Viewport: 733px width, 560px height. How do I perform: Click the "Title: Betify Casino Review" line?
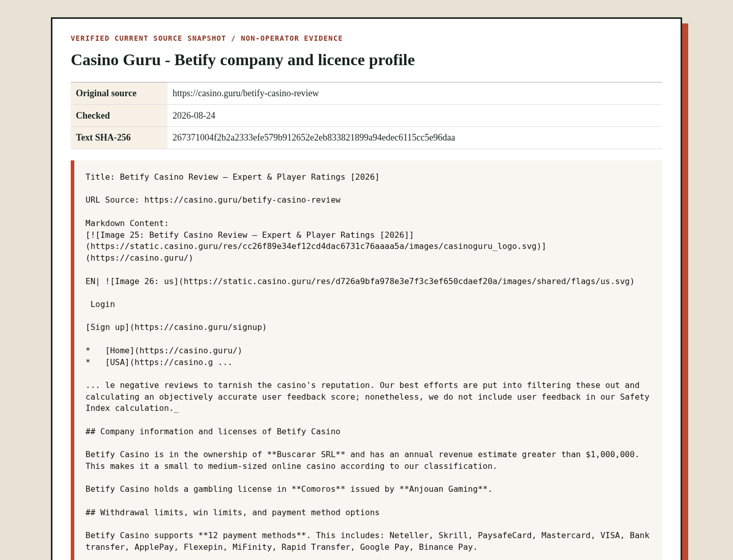pyautogui.click(x=233, y=177)
